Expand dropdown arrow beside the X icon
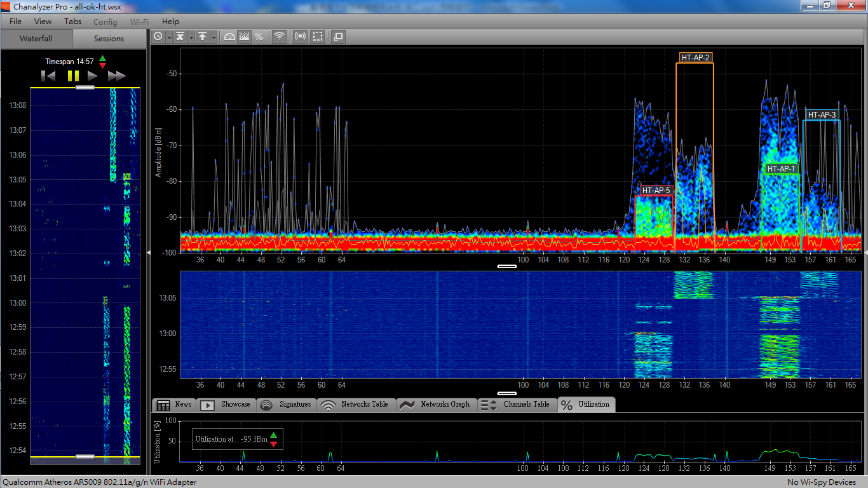The width and height of the screenshot is (868, 488). pos(191,37)
